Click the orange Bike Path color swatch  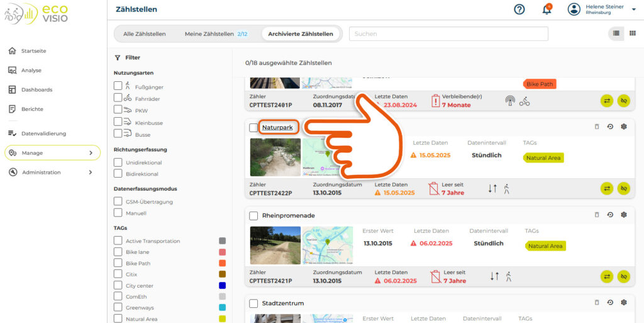[x=222, y=263]
